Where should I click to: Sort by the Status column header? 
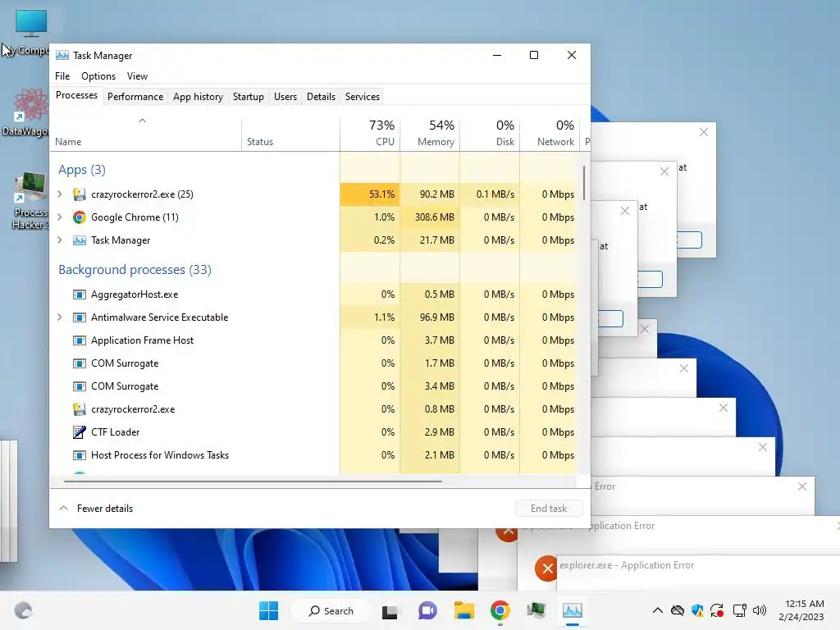coord(290,133)
